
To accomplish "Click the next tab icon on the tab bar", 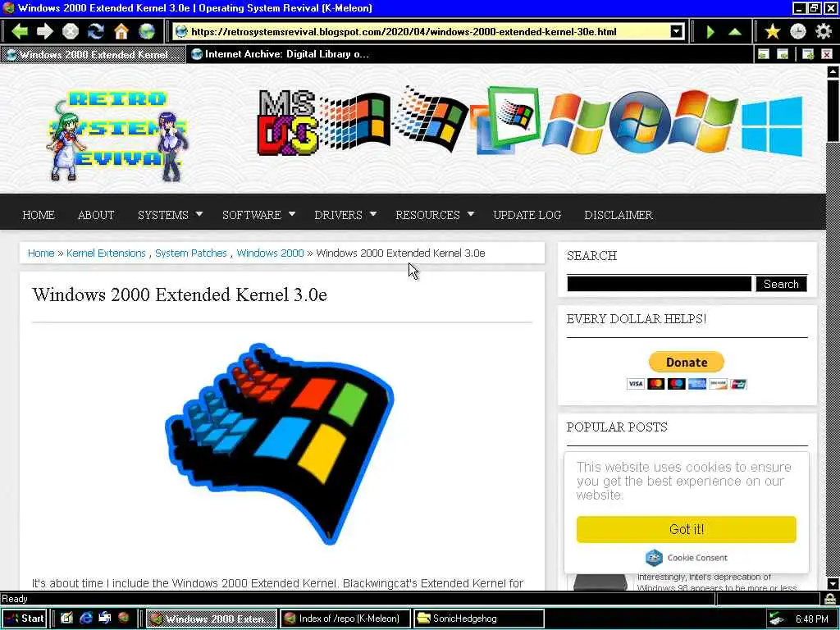I will coord(783,54).
